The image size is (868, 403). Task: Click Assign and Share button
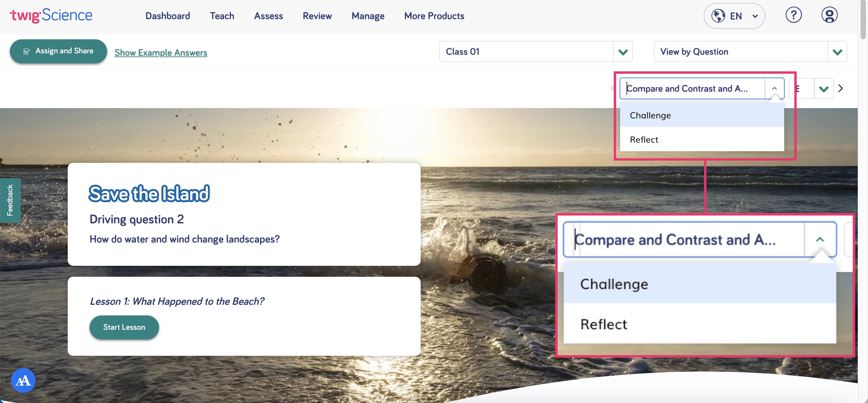(58, 51)
